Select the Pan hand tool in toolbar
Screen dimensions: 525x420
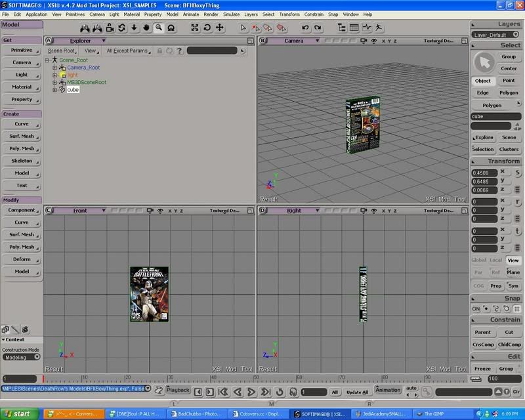[146, 28]
